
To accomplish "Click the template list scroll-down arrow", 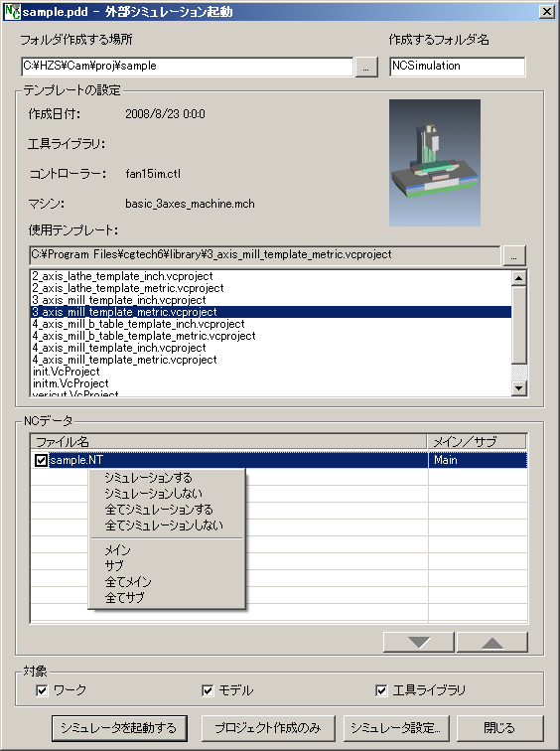I will tap(519, 387).
